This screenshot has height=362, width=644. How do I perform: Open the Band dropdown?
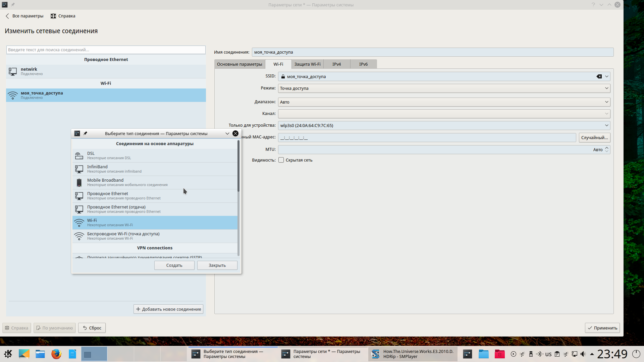[x=444, y=102]
